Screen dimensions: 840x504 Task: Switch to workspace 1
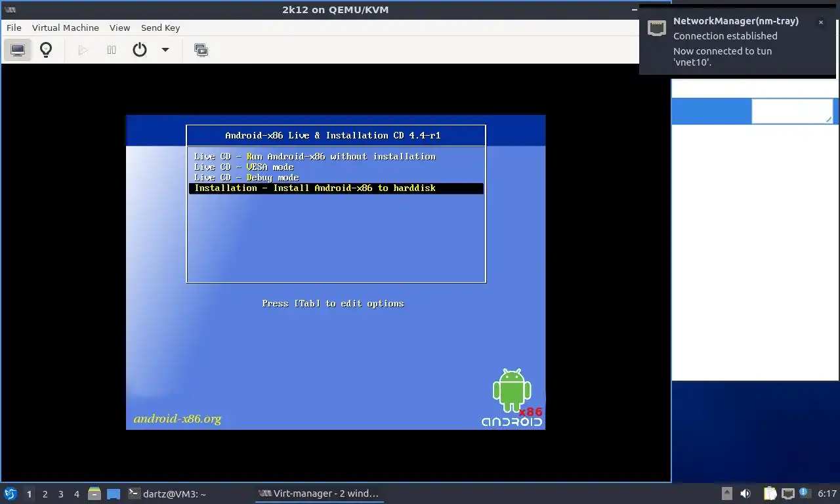pyautogui.click(x=29, y=494)
